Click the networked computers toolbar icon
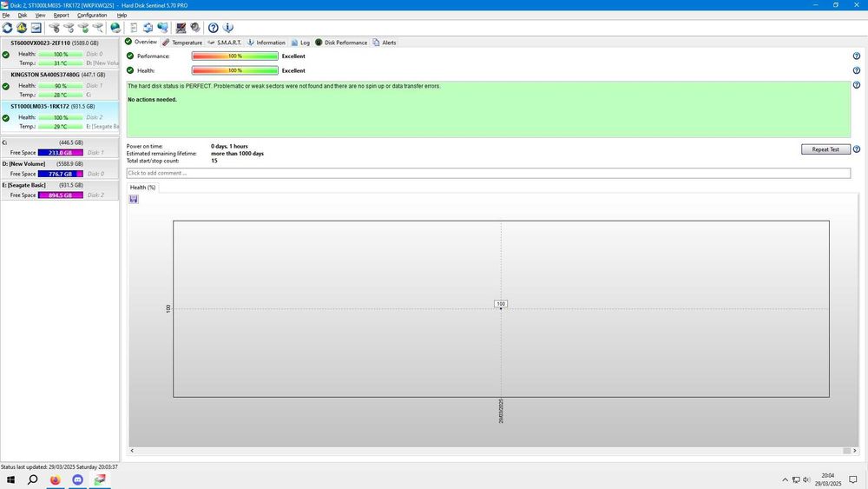This screenshot has height=489, width=868. 163,28
